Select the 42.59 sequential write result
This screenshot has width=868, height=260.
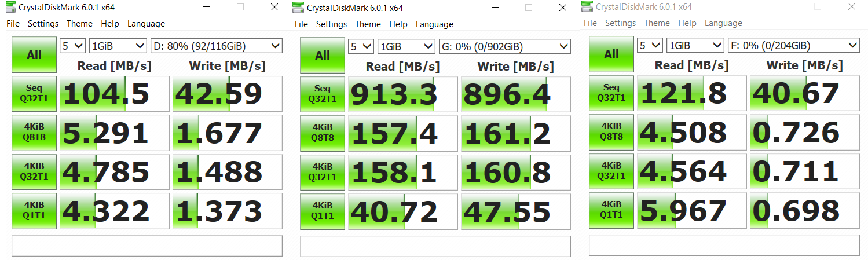pos(227,94)
